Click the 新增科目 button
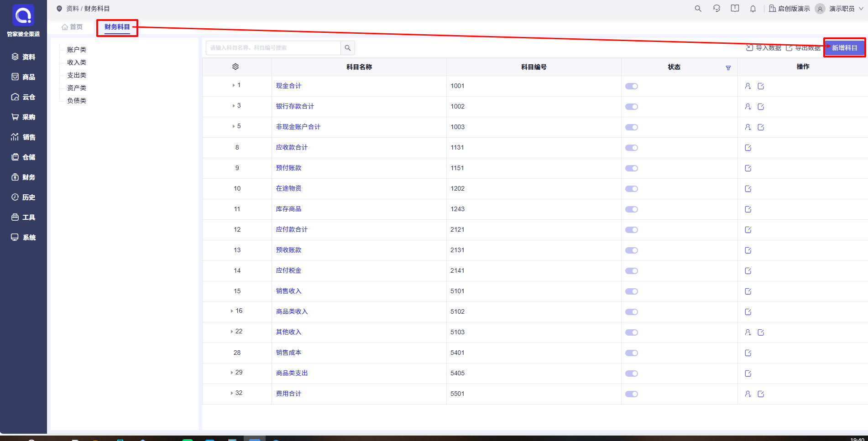The height and width of the screenshot is (441, 868). coord(844,48)
